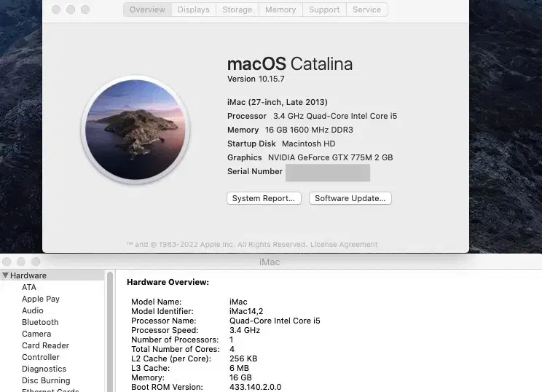Click the Software Update... button
This screenshot has width=542, height=392.
coord(350,198)
